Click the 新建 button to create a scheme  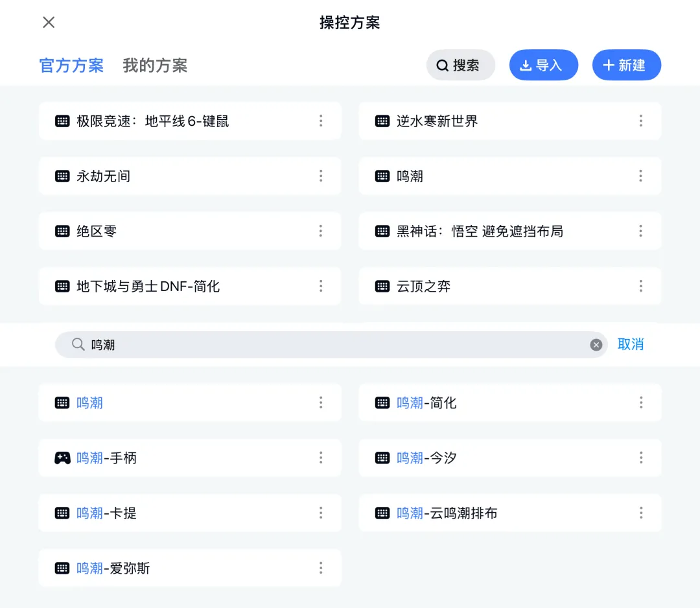[626, 65]
